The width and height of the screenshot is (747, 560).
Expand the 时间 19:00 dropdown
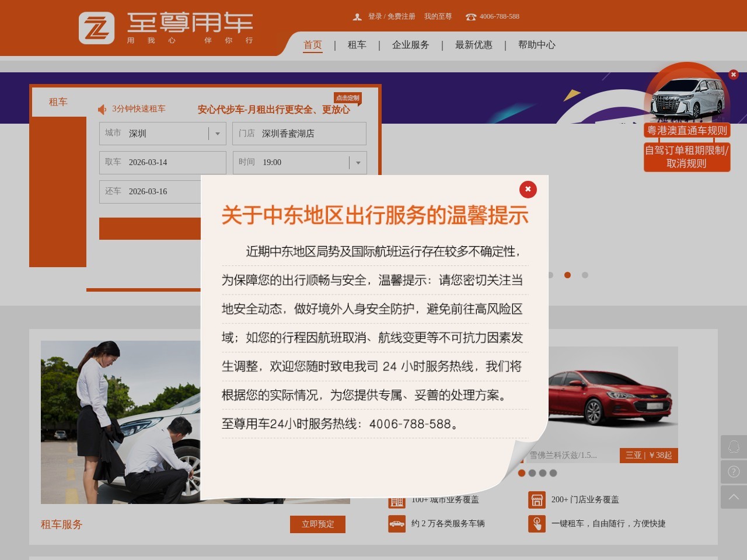pyautogui.click(x=358, y=163)
